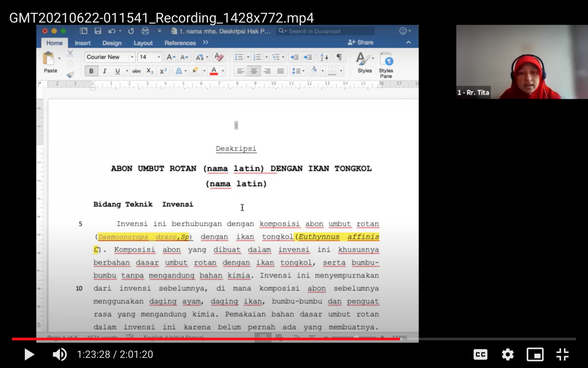Open the Styles Pane
Viewport: 588px width, 368px height.
point(386,64)
